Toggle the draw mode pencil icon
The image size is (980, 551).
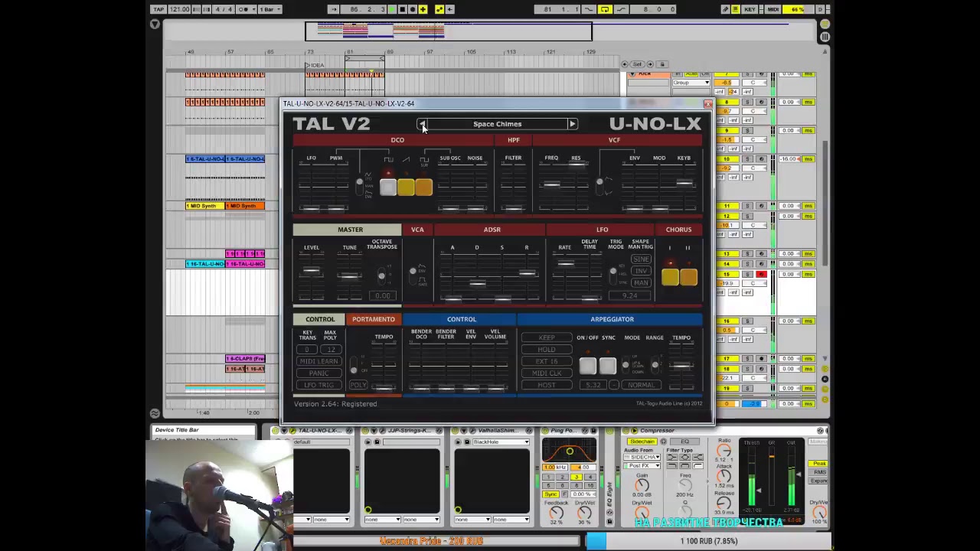coord(725,9)
